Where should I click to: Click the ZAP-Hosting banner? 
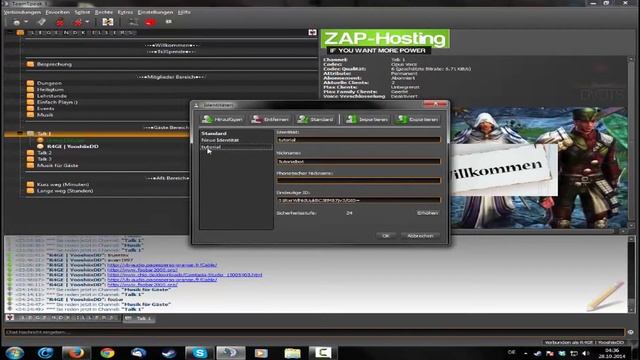(385, 42)
